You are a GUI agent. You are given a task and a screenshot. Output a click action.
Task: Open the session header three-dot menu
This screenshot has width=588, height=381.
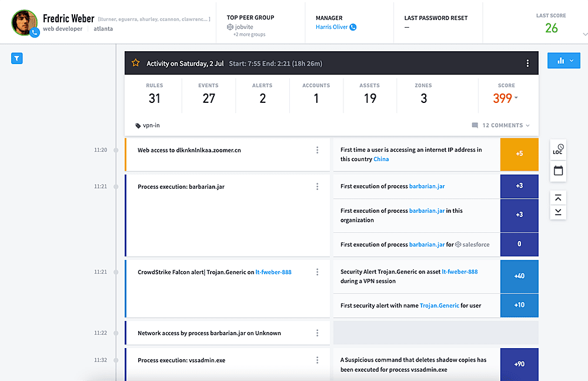point(527,63)
